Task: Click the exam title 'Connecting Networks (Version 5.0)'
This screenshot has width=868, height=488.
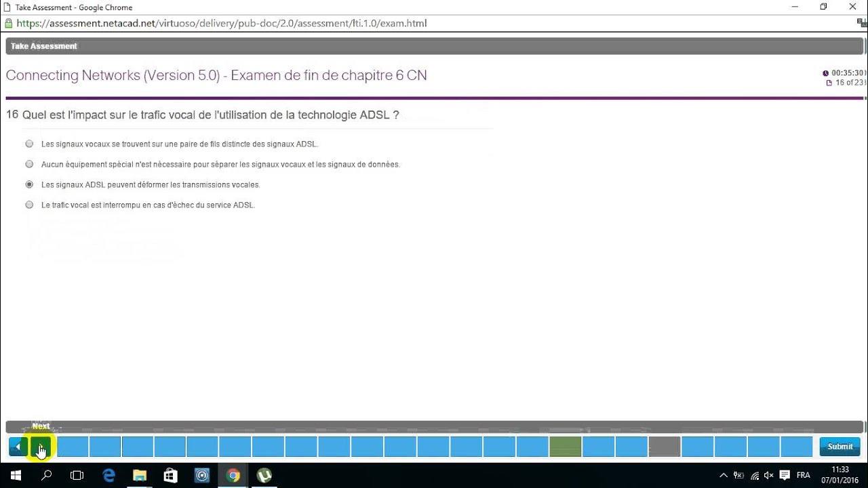Action: [x=113, y=75]
